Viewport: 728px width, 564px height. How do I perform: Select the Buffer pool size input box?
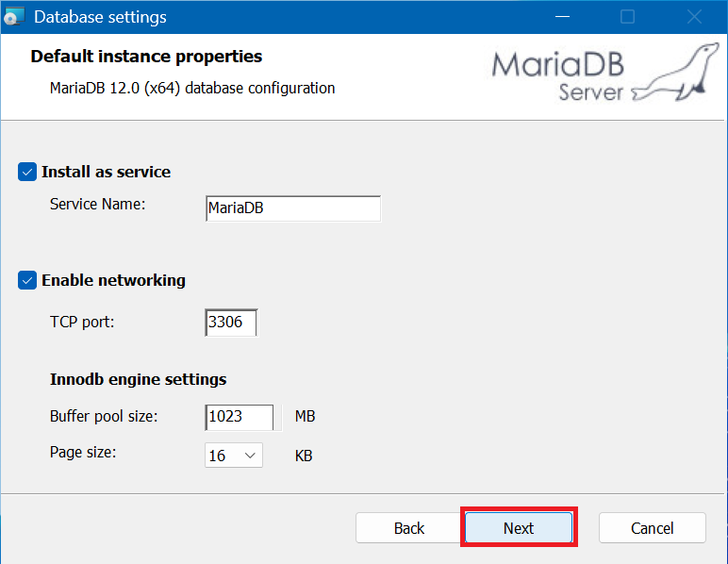pyautogui.click(x=239, y=417)
